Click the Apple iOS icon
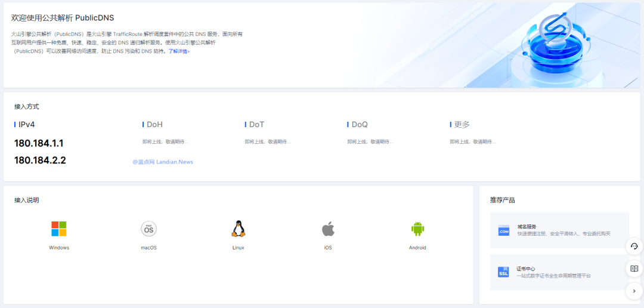The image size is (644, 308). (328, 229)
